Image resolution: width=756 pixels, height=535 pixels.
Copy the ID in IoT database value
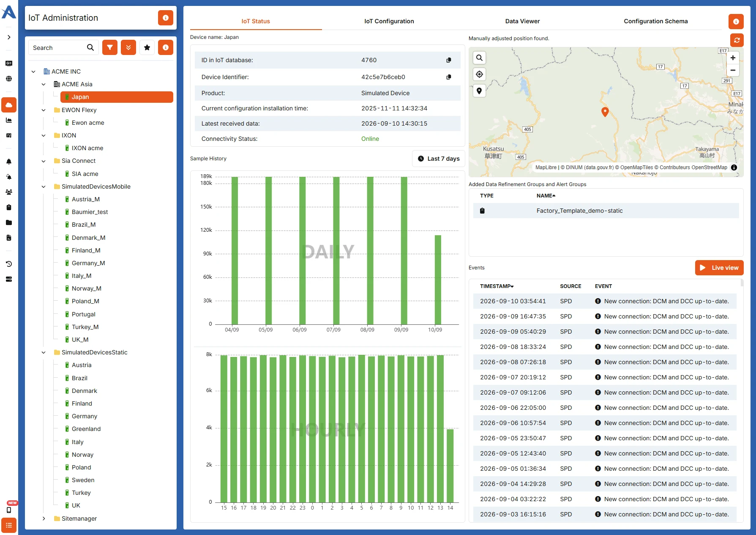[449, 60]
